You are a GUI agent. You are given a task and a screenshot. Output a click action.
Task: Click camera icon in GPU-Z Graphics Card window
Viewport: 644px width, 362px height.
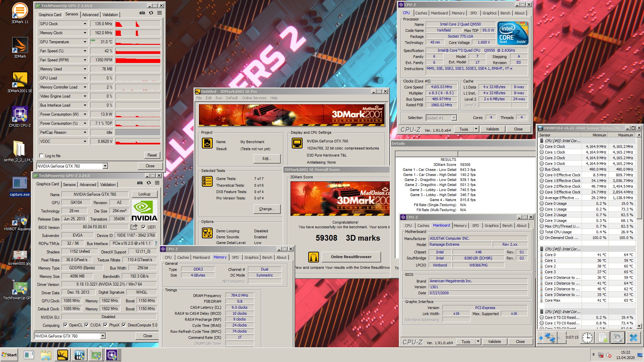point(140,183)
